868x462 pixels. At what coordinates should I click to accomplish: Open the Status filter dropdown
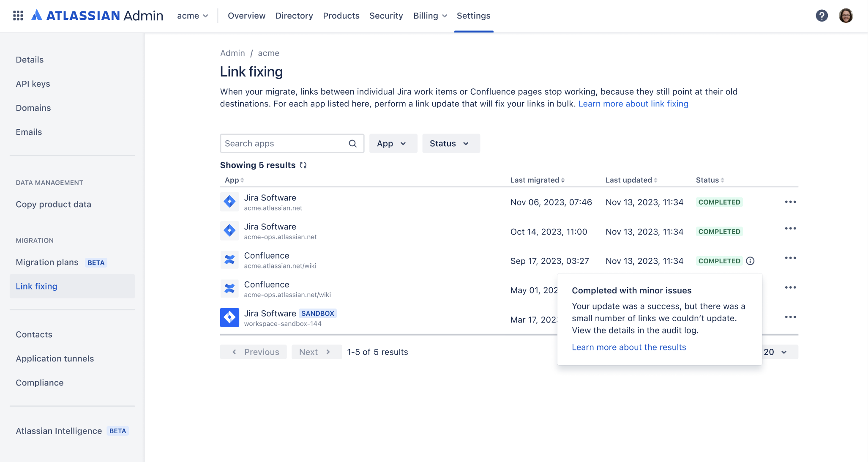pyautogui.click(x=451, y=143)
